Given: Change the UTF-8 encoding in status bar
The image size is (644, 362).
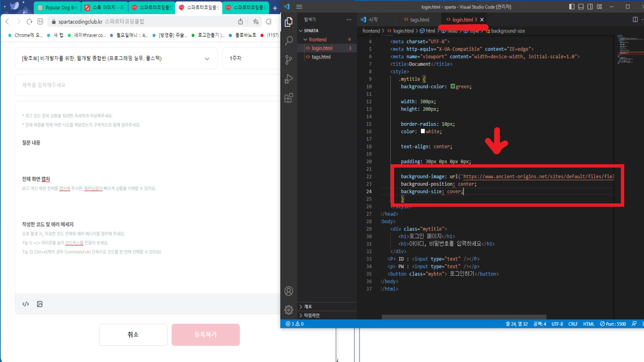Looking at the screenshot, I should click(x=557, y=324).
